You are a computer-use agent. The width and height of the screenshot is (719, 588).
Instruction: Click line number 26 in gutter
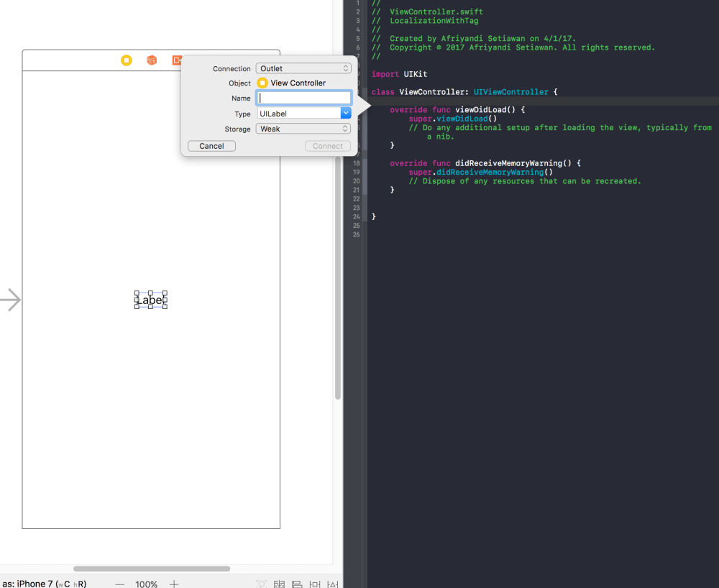(x=357, y=234)
